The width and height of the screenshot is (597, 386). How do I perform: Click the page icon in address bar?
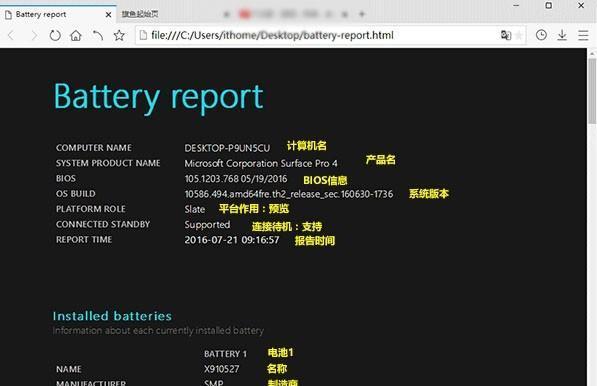[143, 35]
